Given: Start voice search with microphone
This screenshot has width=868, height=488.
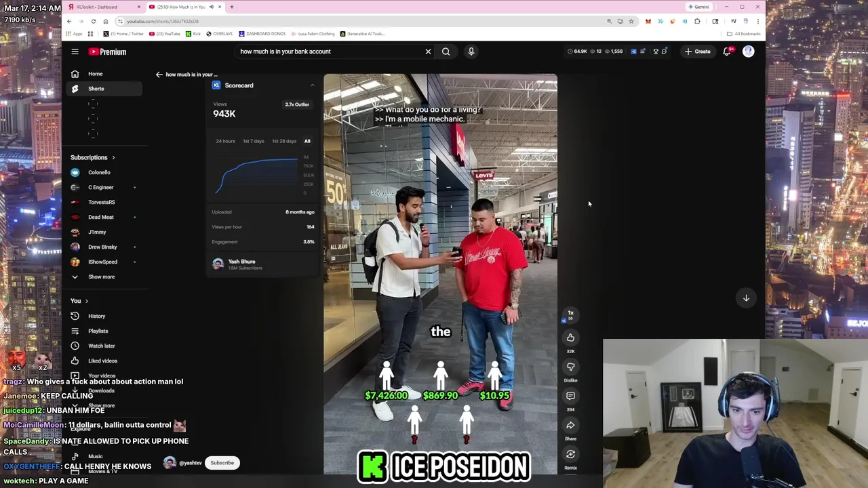Looking at the screenshot, I should click(471, 52).
